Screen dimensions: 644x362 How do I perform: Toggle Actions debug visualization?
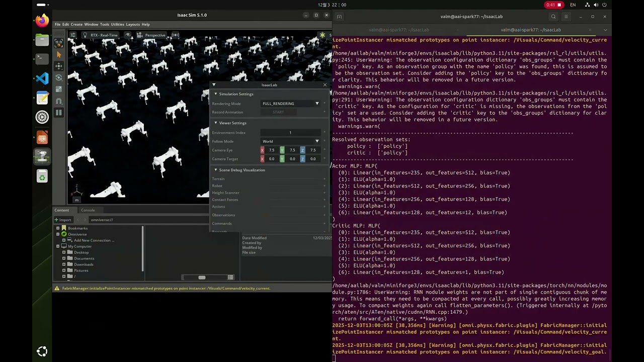[325, 207]
